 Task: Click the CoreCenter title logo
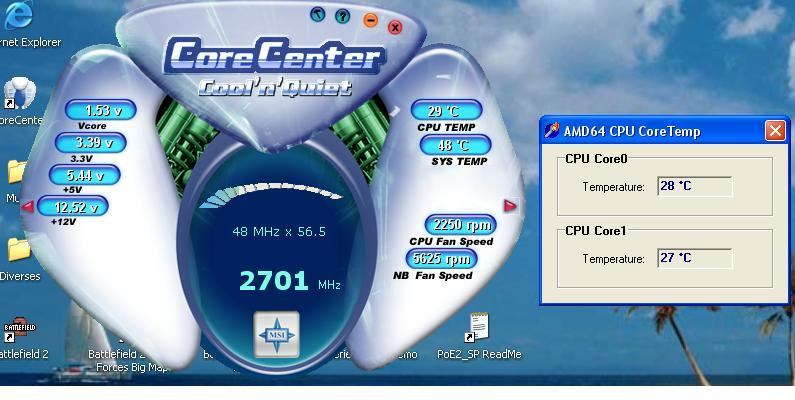point(274,54)
